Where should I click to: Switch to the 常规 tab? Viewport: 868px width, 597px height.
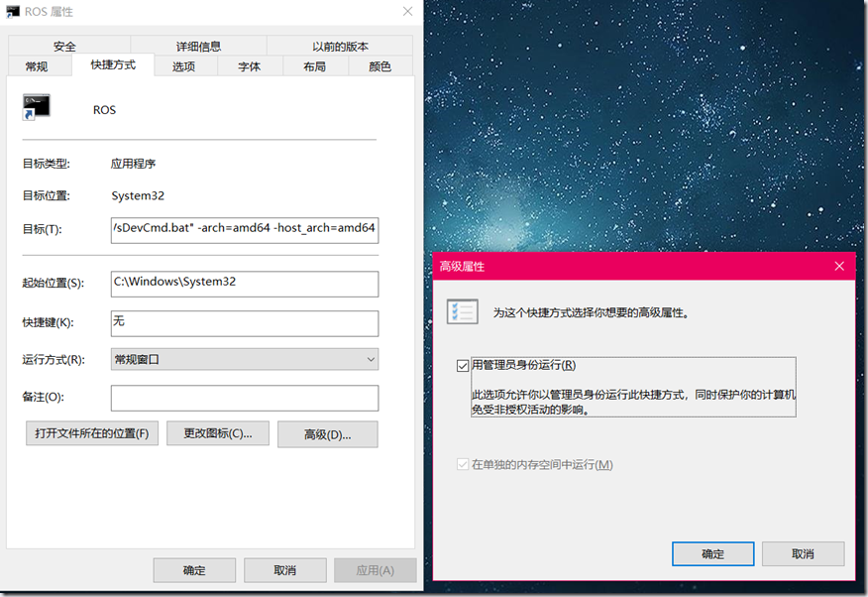click(x=37, y=66)
